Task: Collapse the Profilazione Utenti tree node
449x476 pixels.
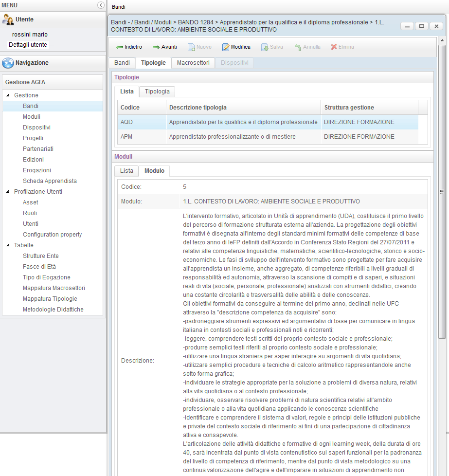Action: [8, 192]
